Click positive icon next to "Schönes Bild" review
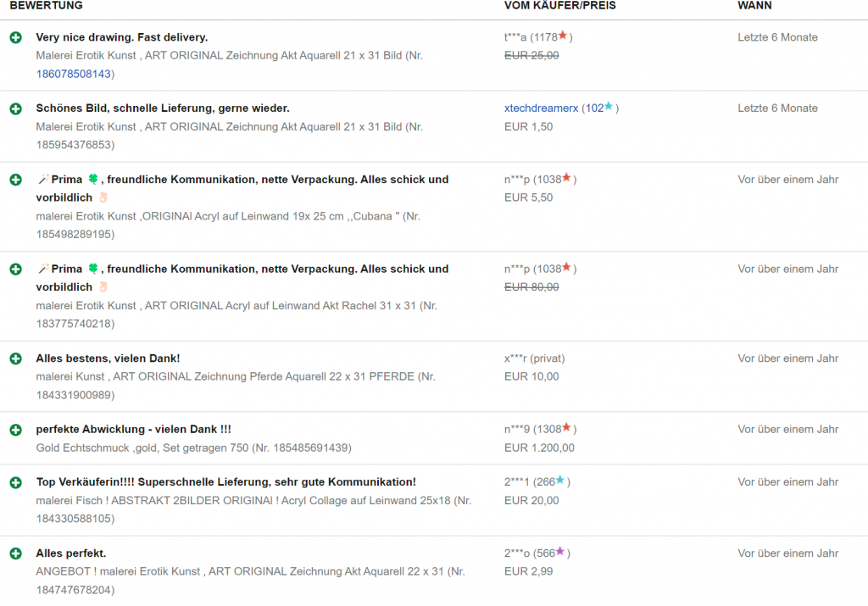The width and height of the screenshot is (868, 606). [15, 108]
